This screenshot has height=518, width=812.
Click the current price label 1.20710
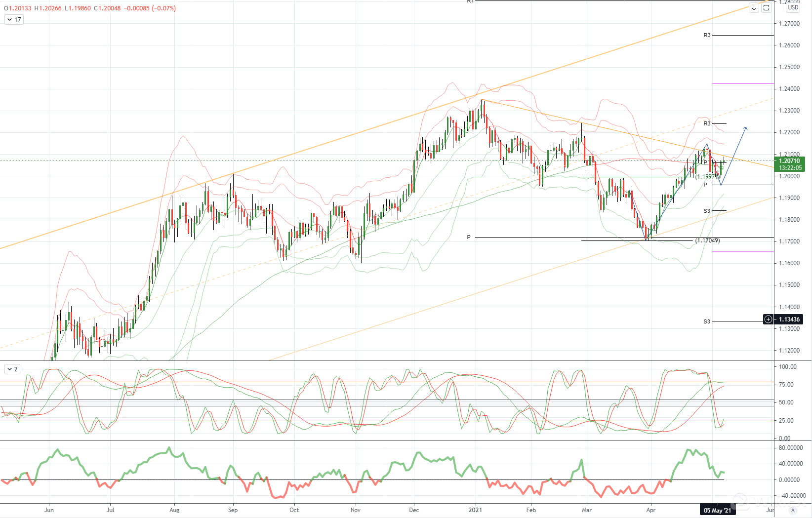(789, 161)
